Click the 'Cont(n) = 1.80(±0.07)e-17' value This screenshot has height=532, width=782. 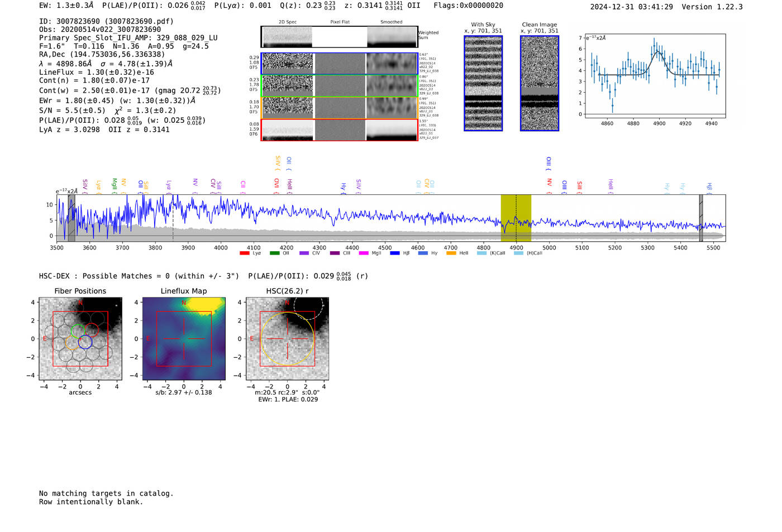[94, 80]
